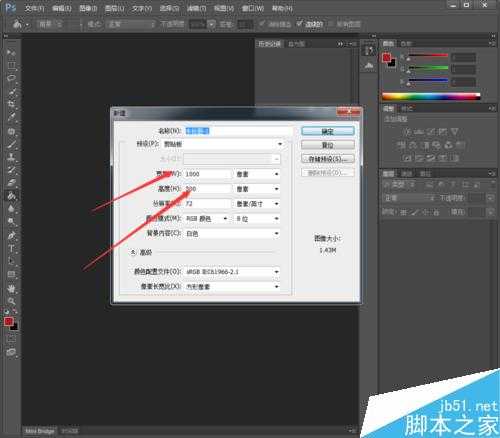500x438 pixels.
Task: Open the bit depth dropdown 8 位
Action: (256, 219)
